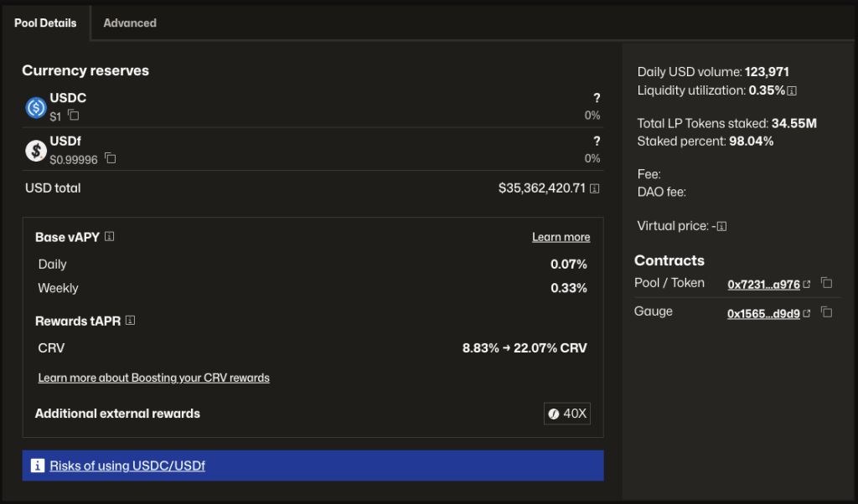Viewport: 858px width, 504px height.
Task: Click the USDf coin logo
Action: 36,150
